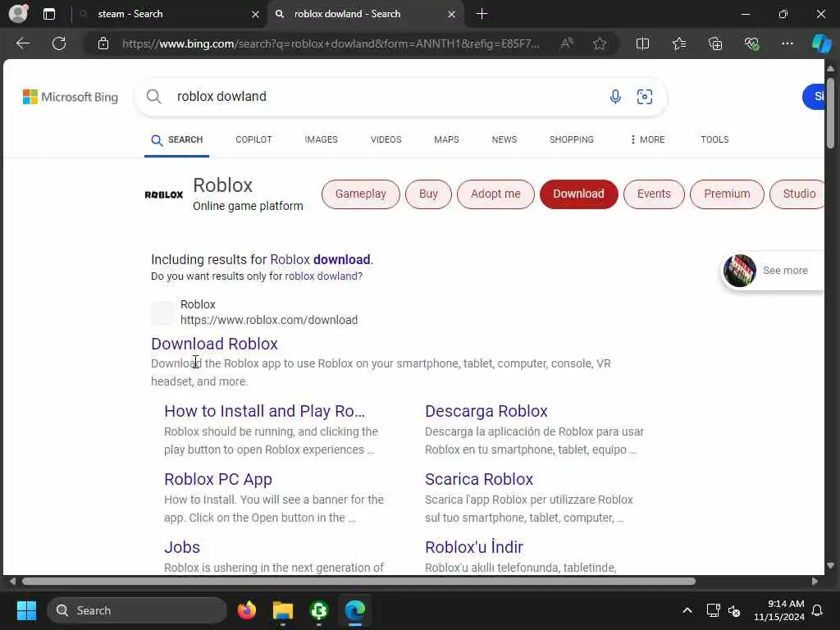
Task: Select the Buy chip
Action: click(428, 194)
